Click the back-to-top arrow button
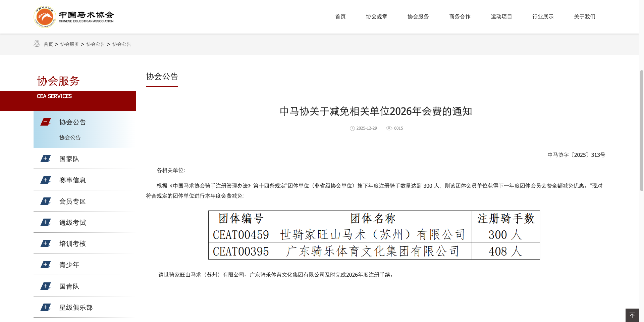 pos(632,315)
